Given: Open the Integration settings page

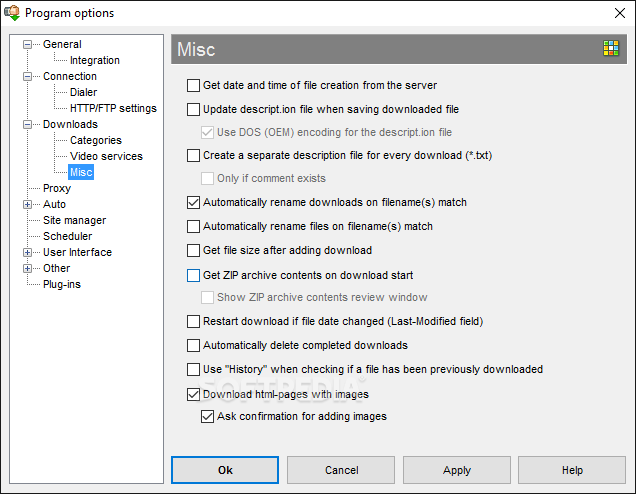Looking at the screenshot, I should [x=95, y=60].
